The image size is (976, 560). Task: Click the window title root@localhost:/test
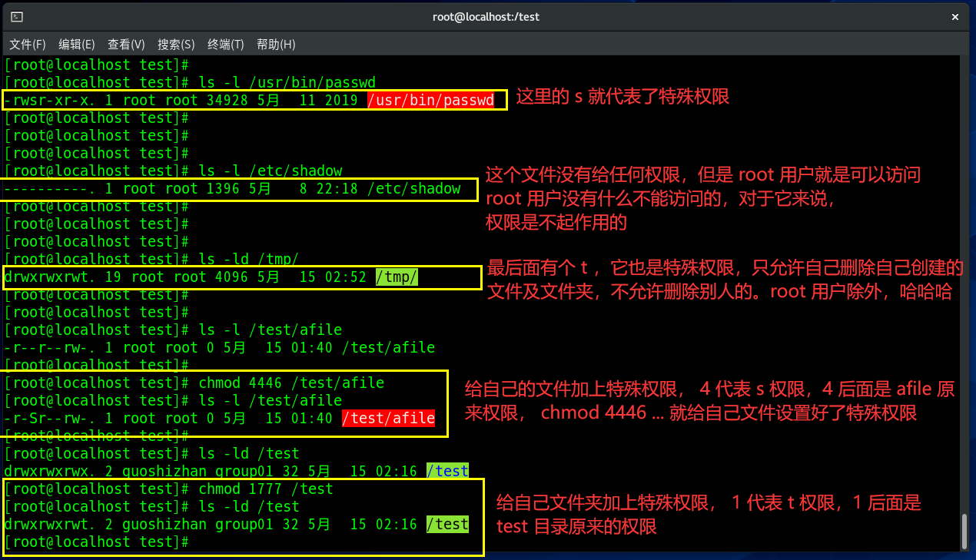tap(486, 17)
